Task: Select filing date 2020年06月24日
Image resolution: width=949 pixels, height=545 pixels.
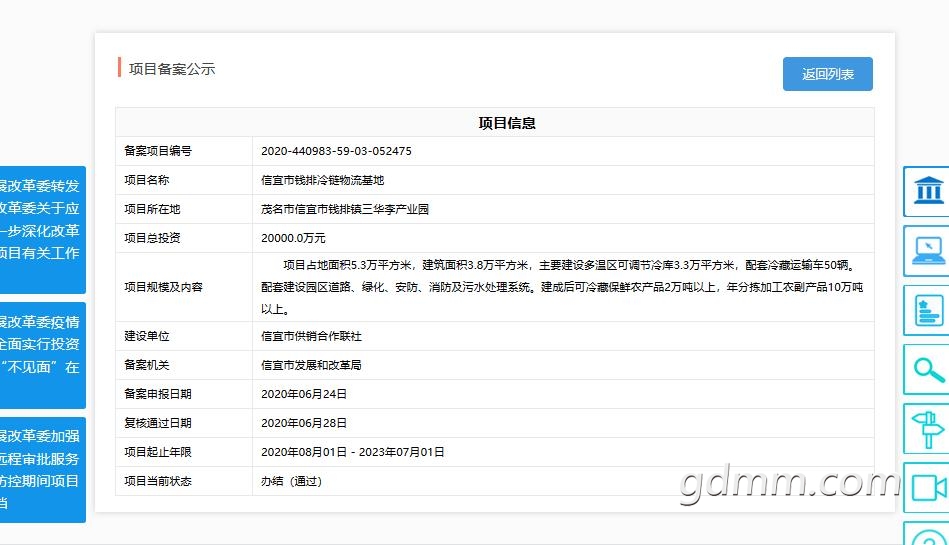Action: pos(304,394)
